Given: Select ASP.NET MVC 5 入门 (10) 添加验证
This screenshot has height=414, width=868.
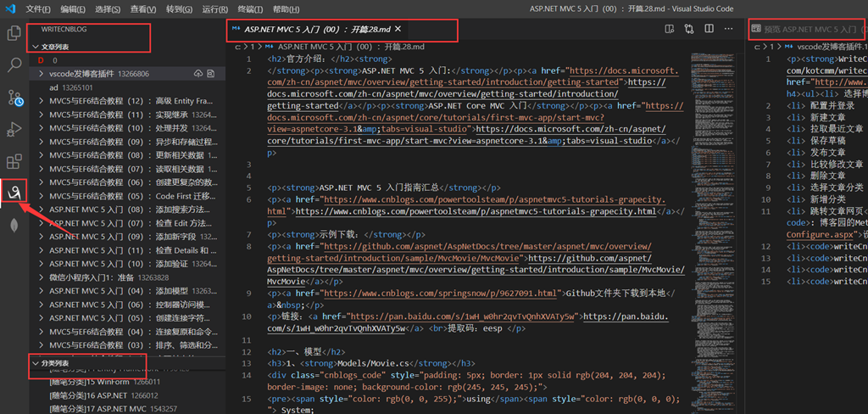Looking at the screenshot, I should (x=127, y=264).
